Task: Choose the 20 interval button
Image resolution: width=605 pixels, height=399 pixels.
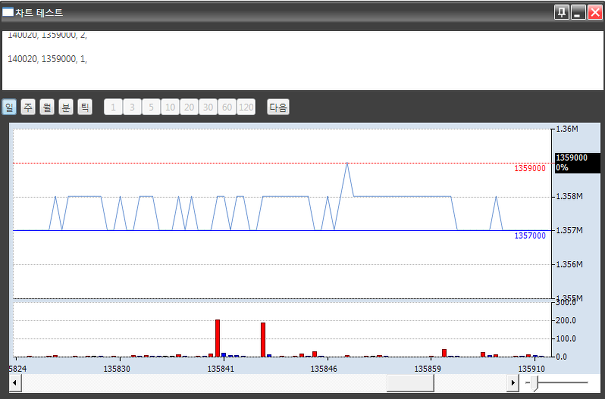Action: [189, 107]
